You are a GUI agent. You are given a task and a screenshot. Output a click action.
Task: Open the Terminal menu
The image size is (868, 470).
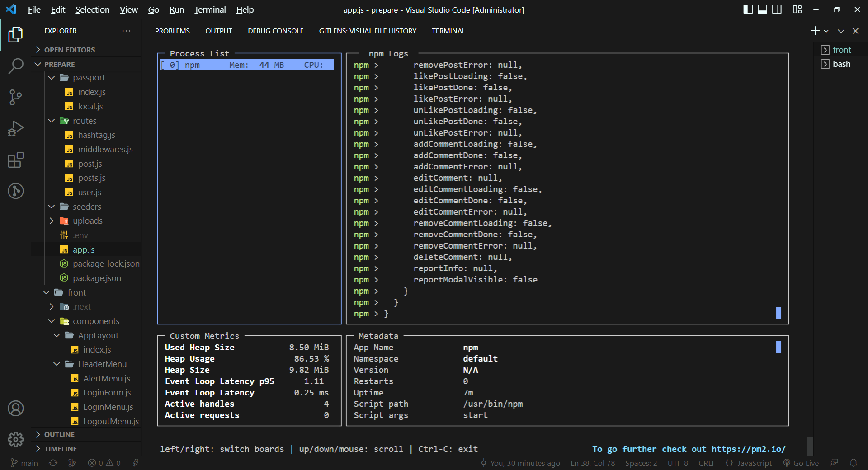click(210, 9)
